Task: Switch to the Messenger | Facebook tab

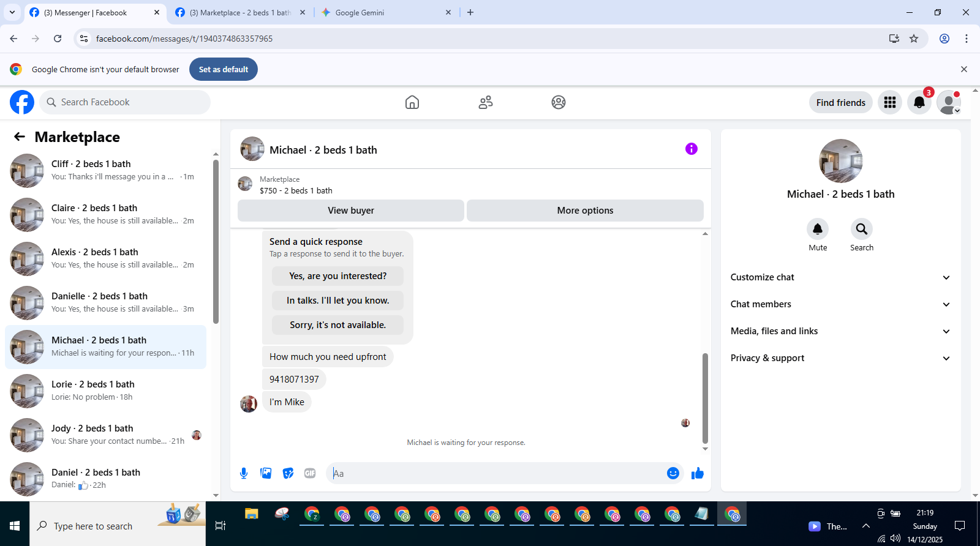Action: pos(95,12)
